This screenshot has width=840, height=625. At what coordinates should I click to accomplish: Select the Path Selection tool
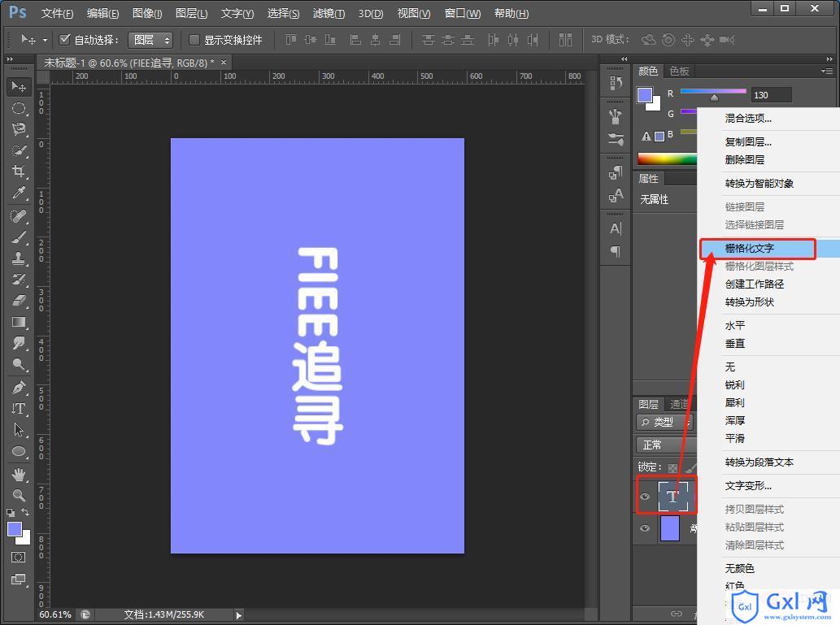[19, 430]
